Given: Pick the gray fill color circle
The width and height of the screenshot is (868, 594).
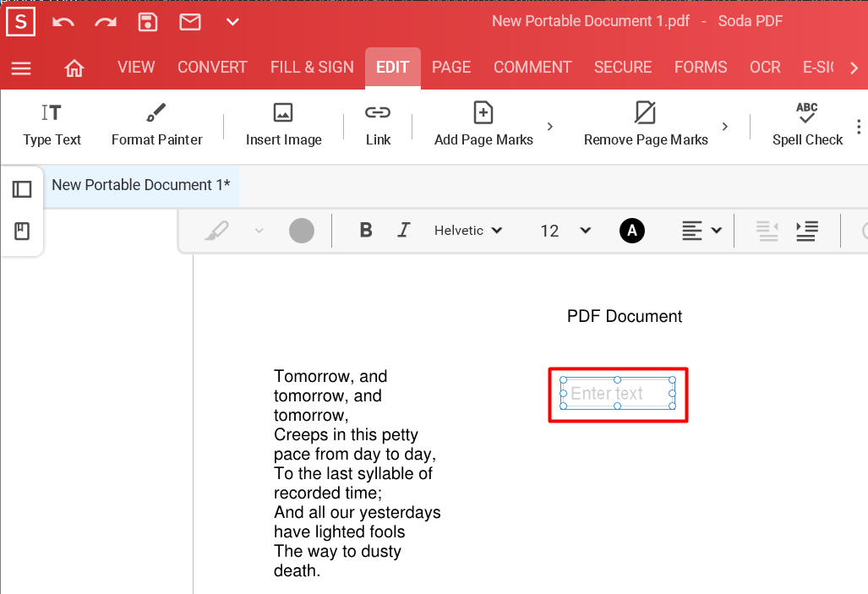Looking at the screenshot, I should coord(302,231).
